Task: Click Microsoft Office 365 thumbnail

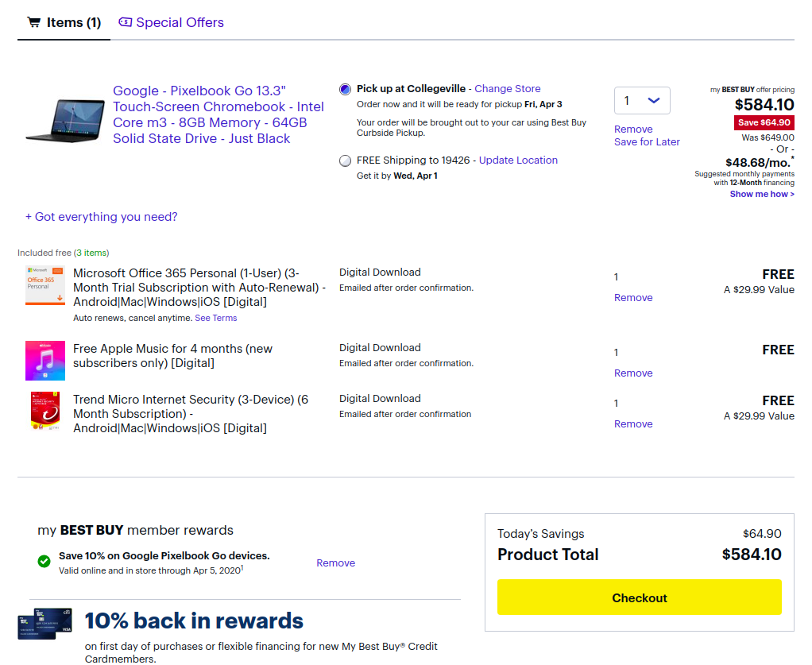Action: 45,285
